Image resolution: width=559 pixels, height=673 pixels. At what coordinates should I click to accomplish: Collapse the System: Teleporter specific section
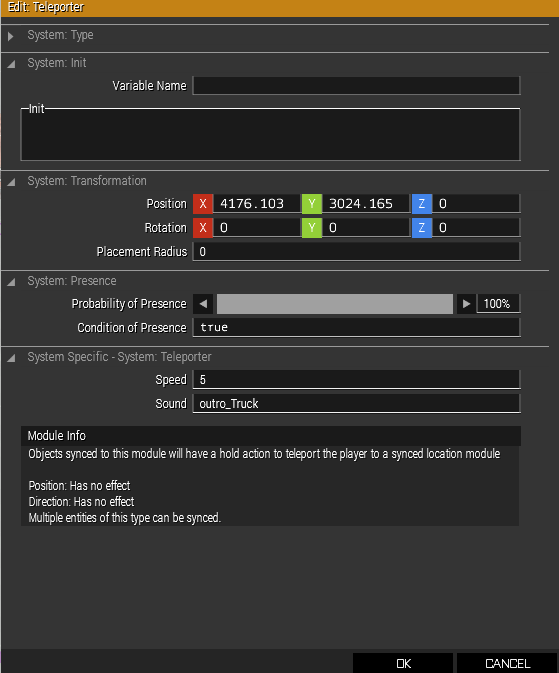coord(11,358)
